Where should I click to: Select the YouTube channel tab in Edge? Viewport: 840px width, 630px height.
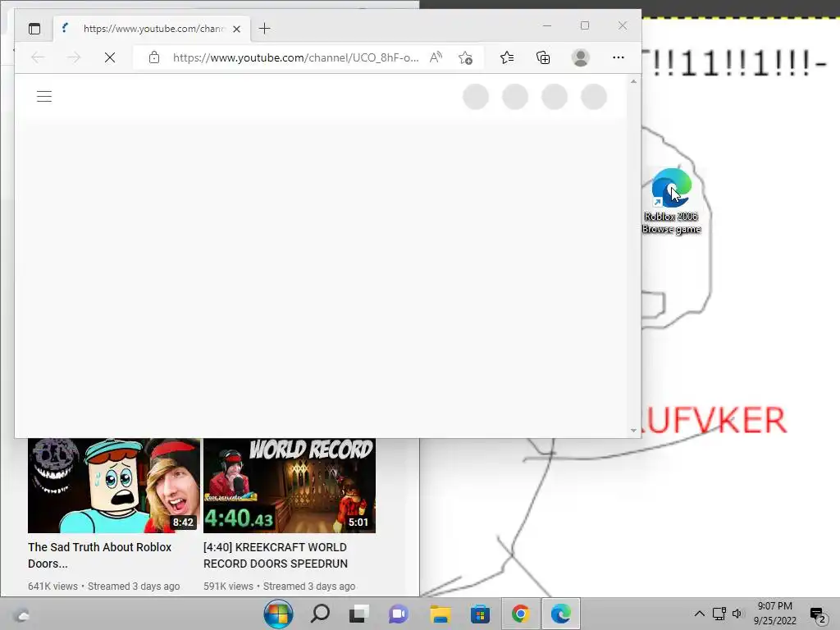pyautogui.click(x=152, y=29)
